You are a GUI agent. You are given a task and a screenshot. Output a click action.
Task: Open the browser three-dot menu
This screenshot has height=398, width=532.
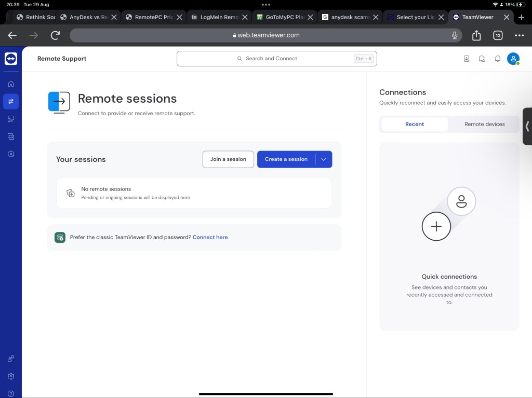[x=519, y=35]
